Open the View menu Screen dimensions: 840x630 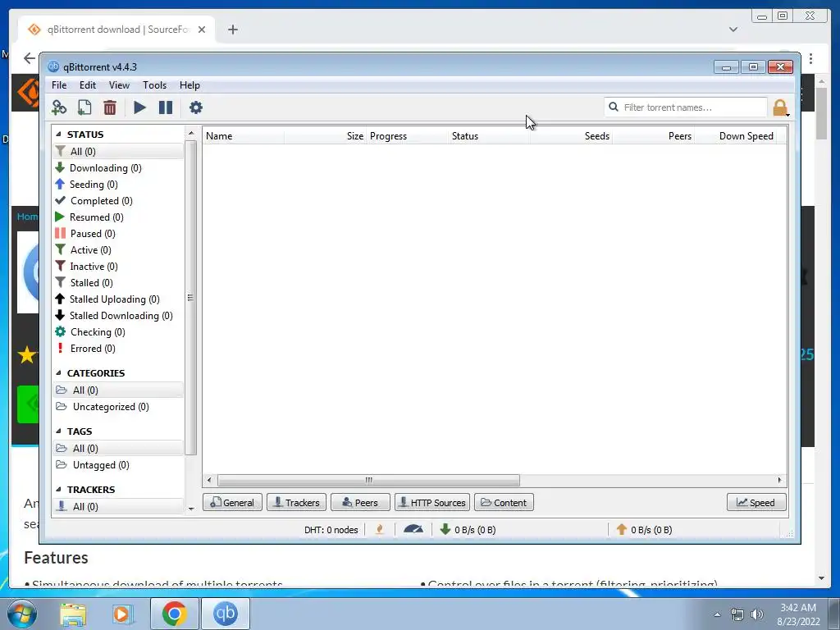119,85
